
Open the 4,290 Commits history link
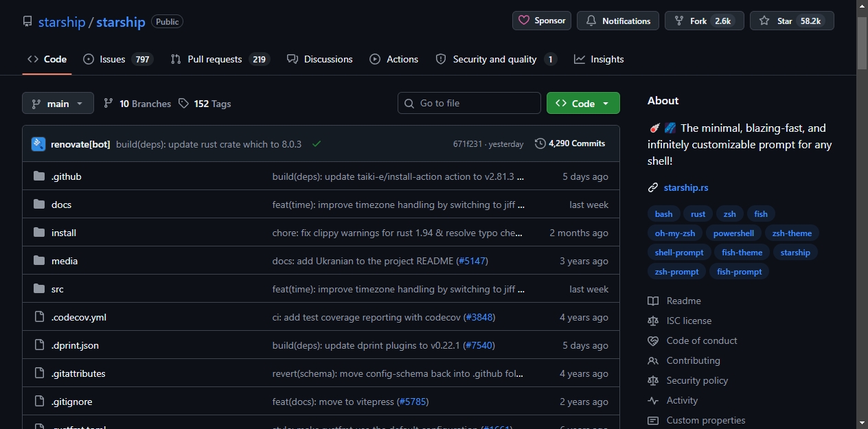pyautogui.click(x=570, y=143)
